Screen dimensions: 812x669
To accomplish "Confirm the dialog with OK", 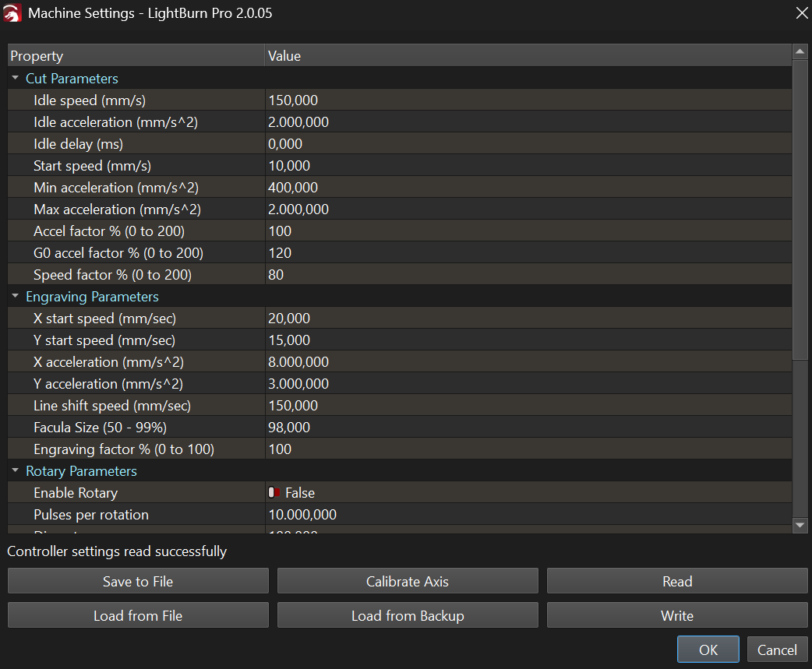I will 708,650.
